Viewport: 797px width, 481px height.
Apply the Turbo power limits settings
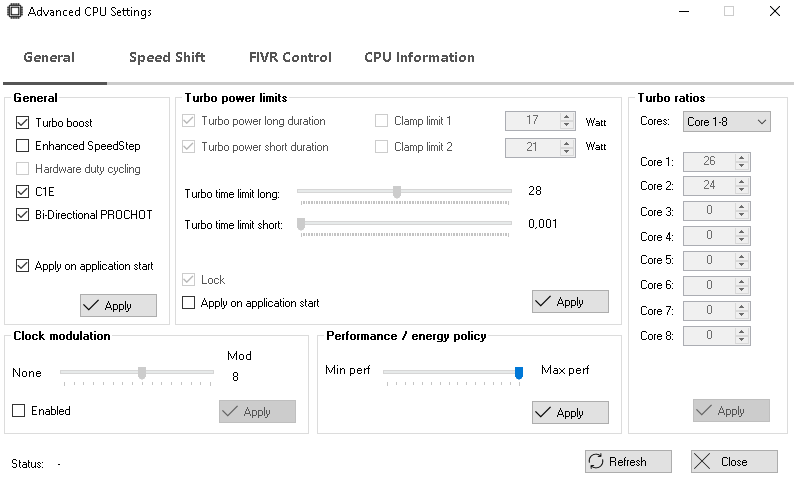pos(570,301)
